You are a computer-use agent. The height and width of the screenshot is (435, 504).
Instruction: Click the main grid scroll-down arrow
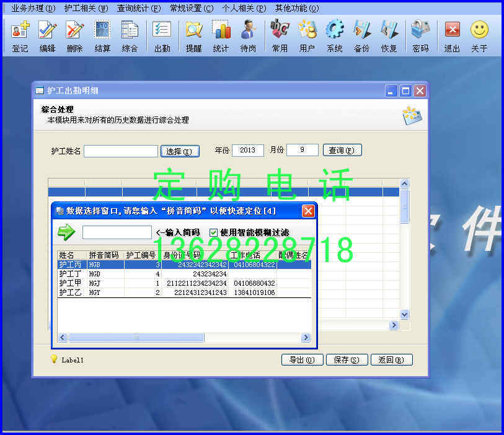pos(404,315)
